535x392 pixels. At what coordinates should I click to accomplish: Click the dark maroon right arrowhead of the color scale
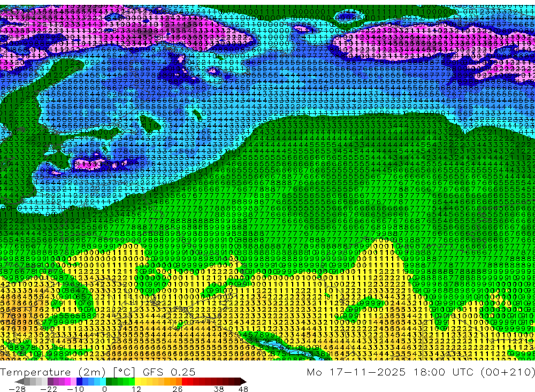tap(243, 381)
